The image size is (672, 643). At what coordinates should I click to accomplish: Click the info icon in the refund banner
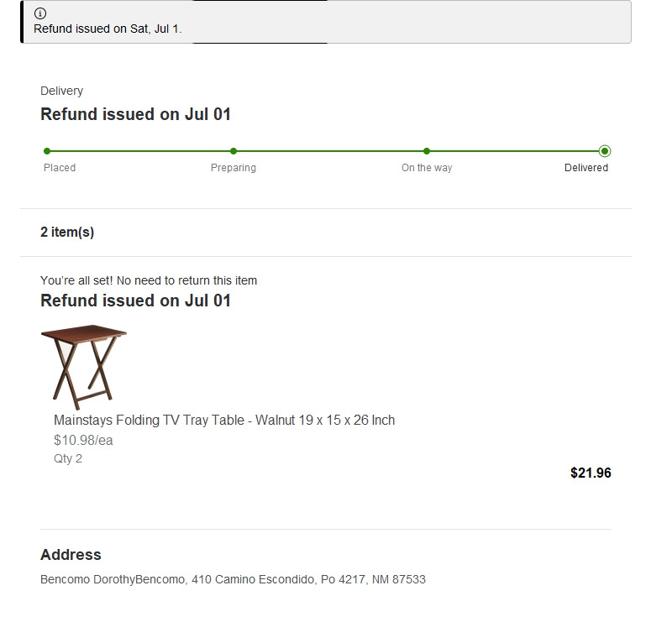39,13
